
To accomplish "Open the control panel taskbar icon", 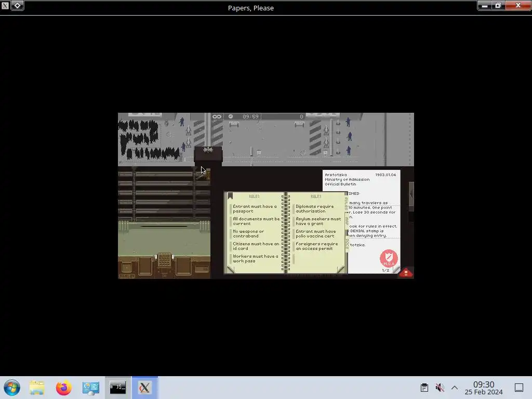I will 90,388.
